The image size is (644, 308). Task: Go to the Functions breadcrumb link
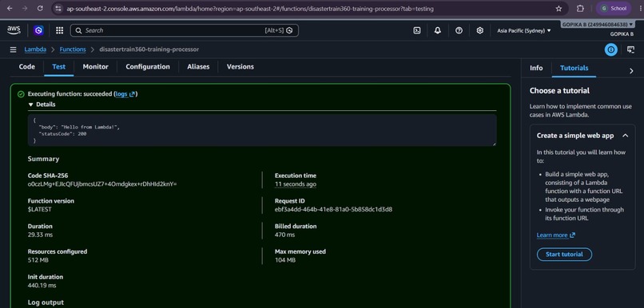click(73, 49)
